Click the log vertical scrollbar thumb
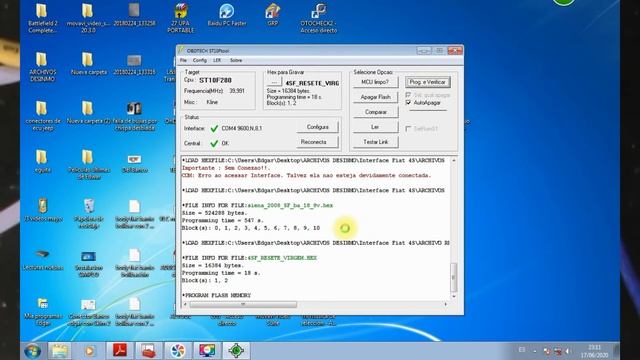Image resolution: width=640 pixels, height=360 pixels. [x=453, y=277]
